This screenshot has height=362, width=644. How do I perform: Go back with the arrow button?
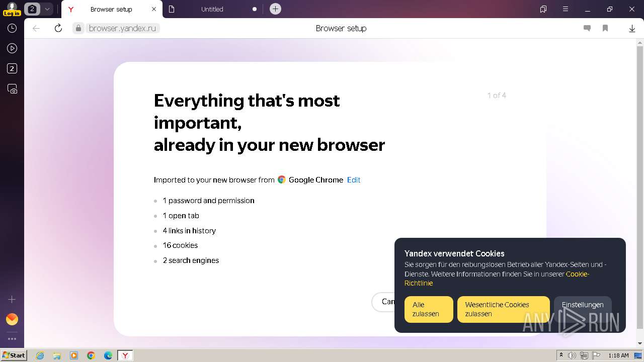point(36,29)
